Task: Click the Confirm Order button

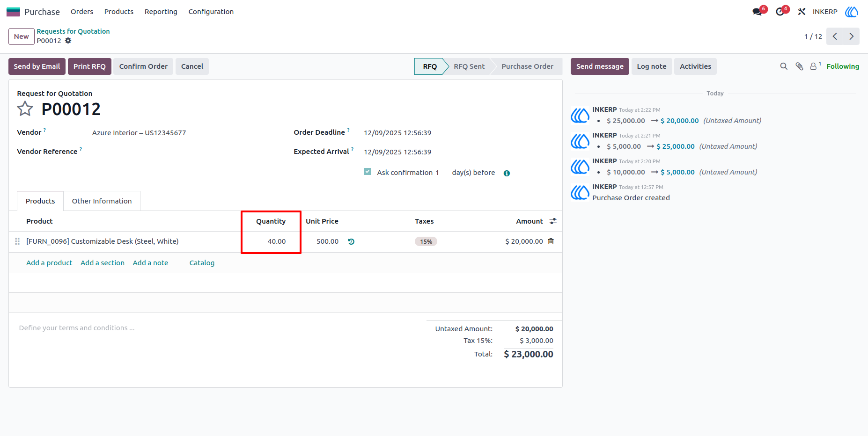Action: [143, 66]
